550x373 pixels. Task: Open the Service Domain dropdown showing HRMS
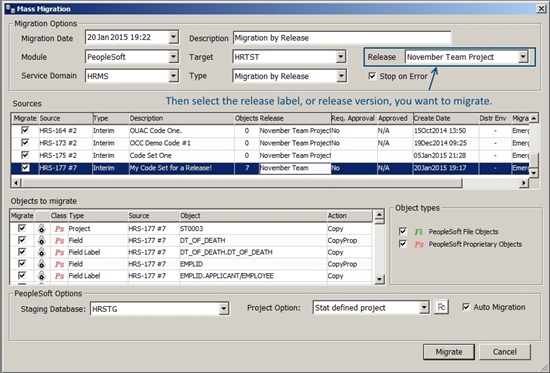173,76
